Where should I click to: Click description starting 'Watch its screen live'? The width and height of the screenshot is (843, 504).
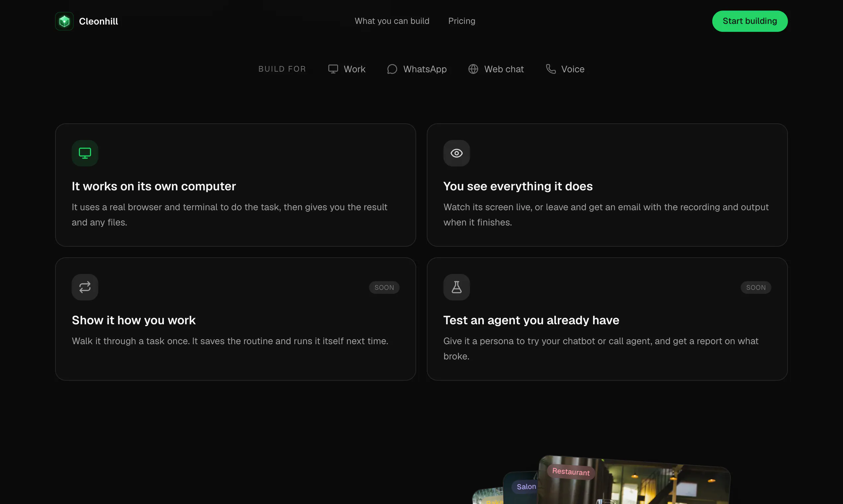606,215
